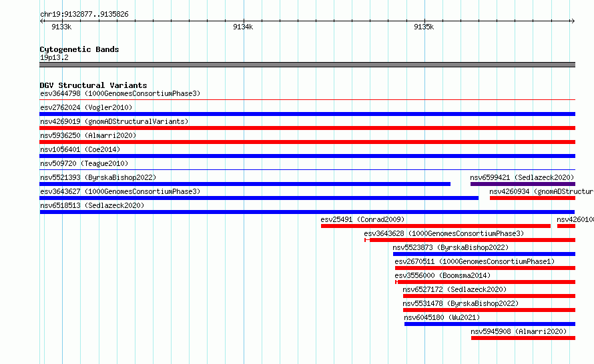Click the 9134k ruler mark
Screen dimensions: 594x364
(243, 27)
